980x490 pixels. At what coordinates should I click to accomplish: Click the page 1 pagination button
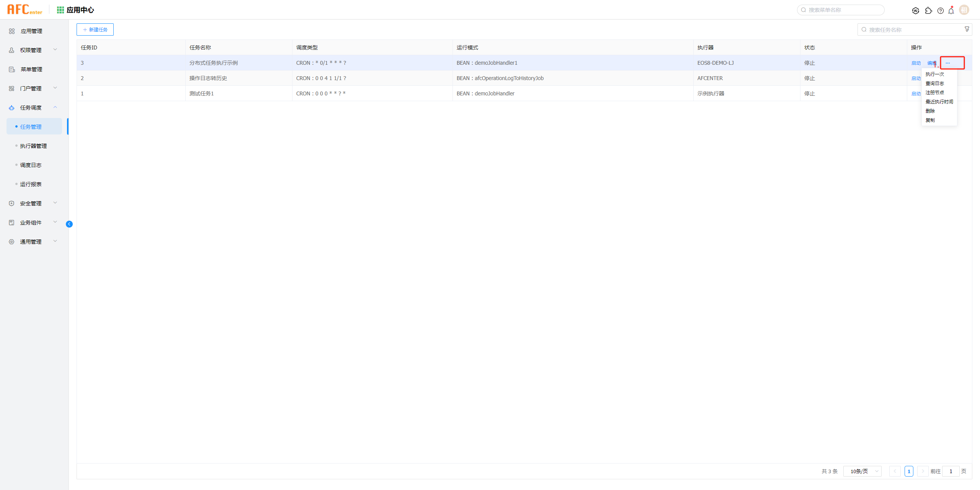[x=908, y=471]
